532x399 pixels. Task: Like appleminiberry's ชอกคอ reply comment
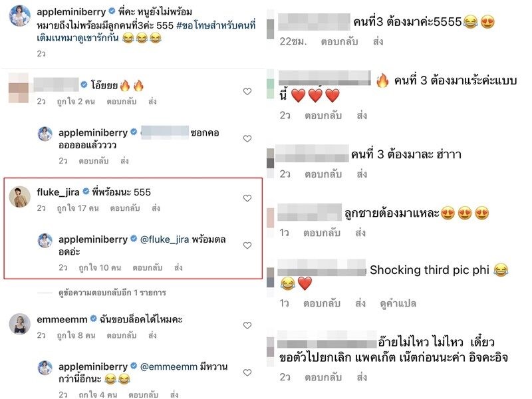pos(247,138)
